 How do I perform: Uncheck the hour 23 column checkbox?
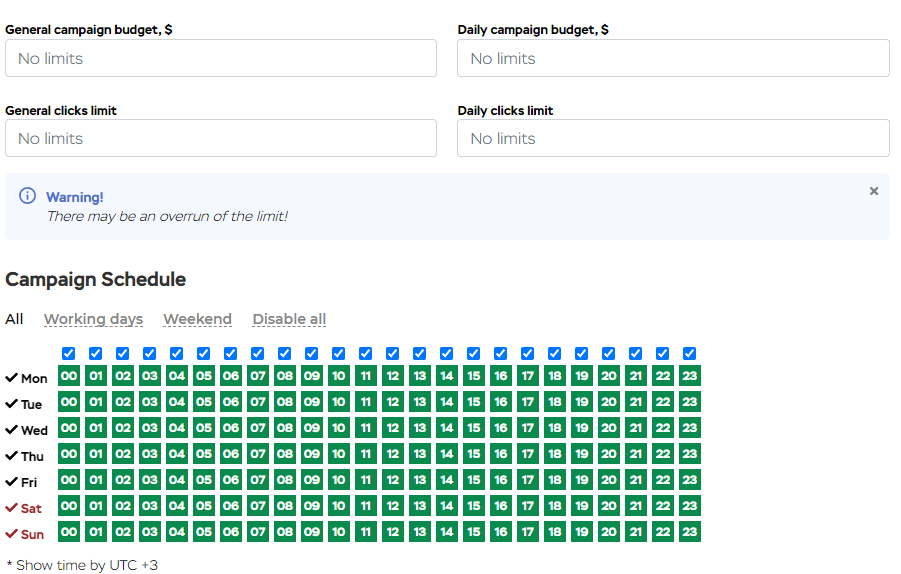click(690, 353)
